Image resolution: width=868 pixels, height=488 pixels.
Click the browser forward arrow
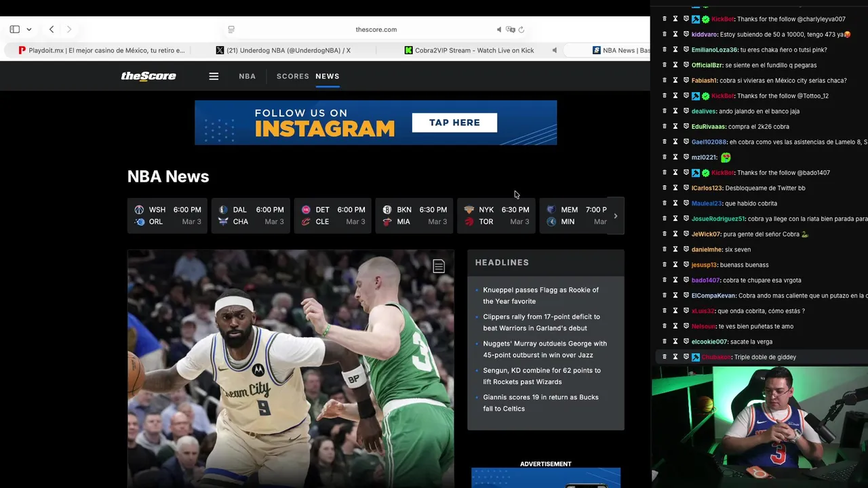pyautogui.click(x=69, y=29)
